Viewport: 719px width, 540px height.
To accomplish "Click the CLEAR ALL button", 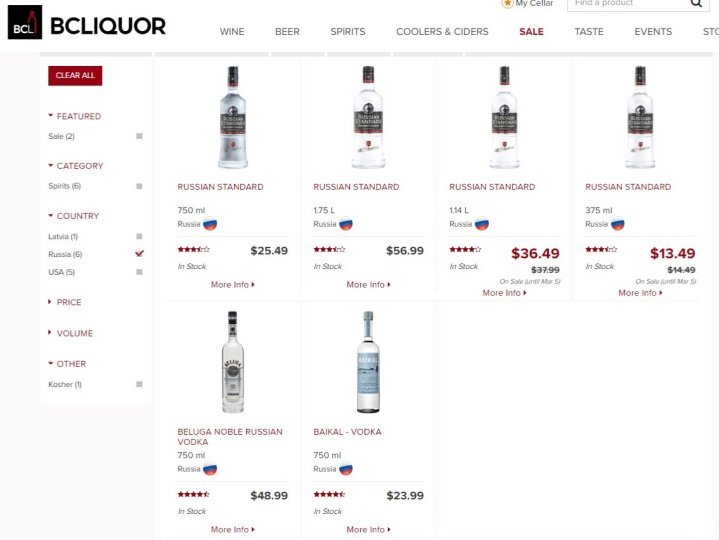I will [75, 76].
